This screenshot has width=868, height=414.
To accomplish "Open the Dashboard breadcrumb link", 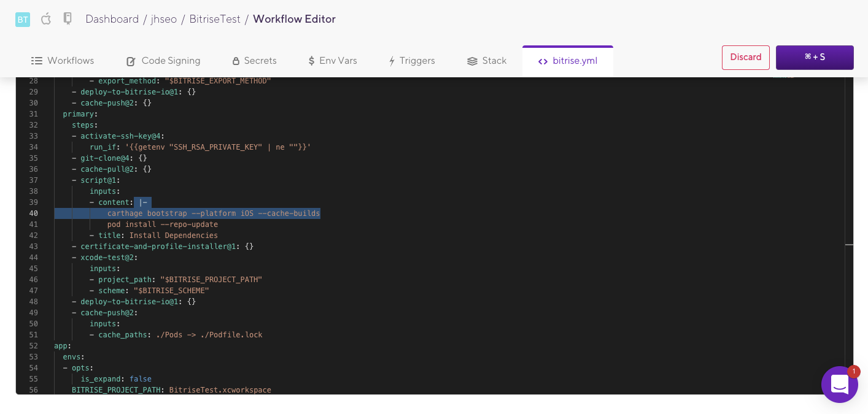I will (112, 19).
